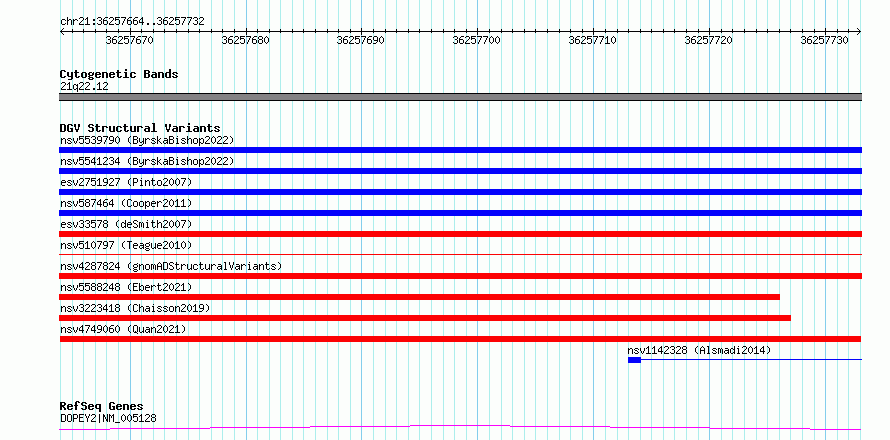Image resolution: width=890 pixels, height=440 pixels.
Task: Click ruler position 36257690
Action: 361,40
